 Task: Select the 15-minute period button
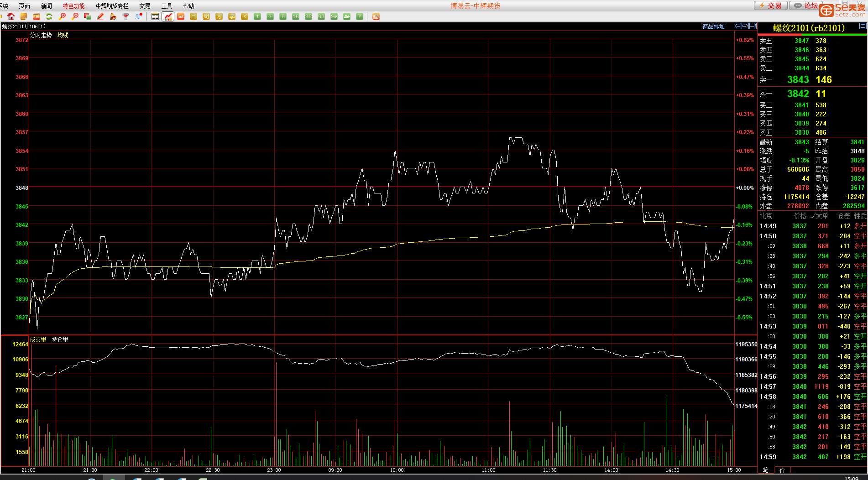pos(296,16)
